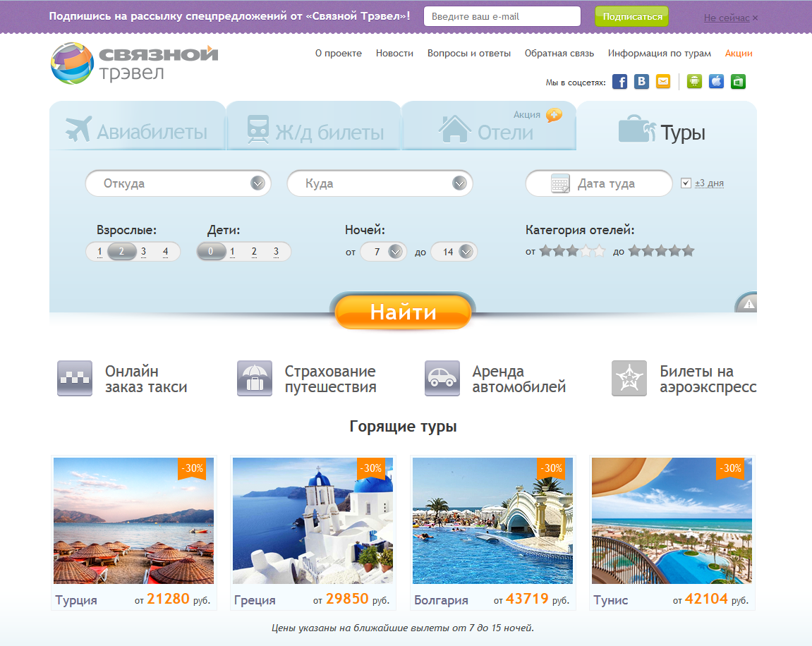Open the Android app icon

click(x=694, y=82)
